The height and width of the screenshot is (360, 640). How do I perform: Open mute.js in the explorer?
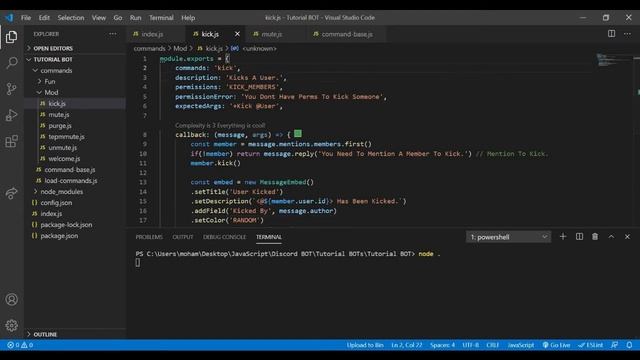(x=59, y=115)
